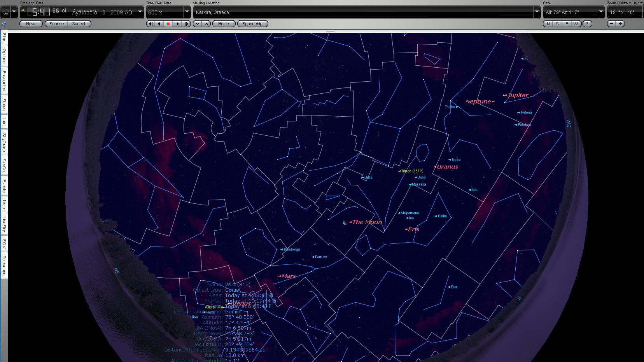
Task: Zoom in with plus button
Action: pyautogui.click(x=620, y=24)
